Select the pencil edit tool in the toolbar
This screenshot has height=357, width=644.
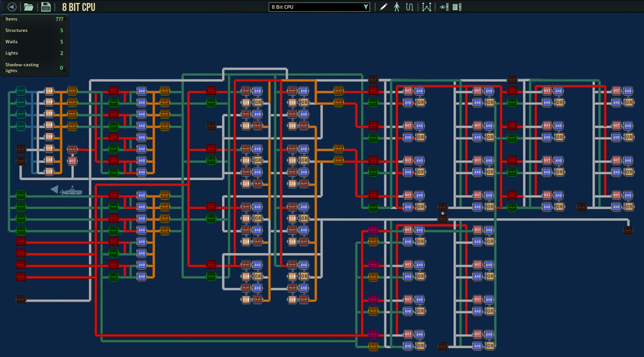click(x=384, y=7)
